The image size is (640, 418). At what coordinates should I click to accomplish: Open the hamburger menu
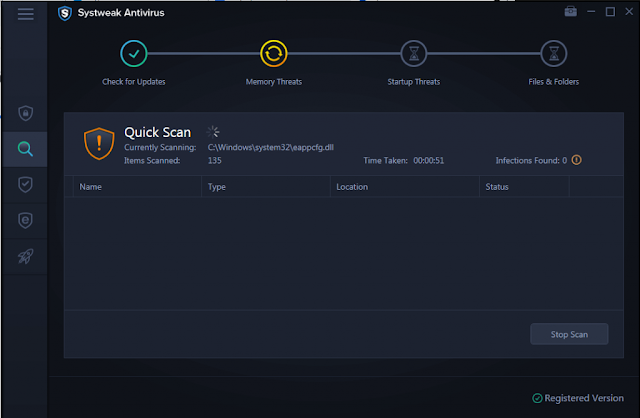coord(25,14)
